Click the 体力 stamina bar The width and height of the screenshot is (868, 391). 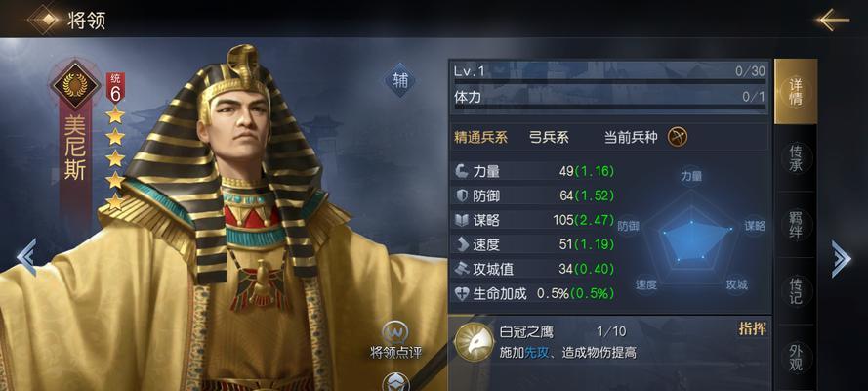tap(609, 107)
